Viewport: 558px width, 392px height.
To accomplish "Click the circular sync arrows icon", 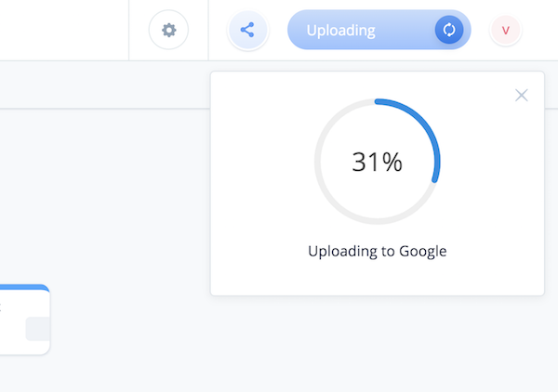I will point(449,30).
